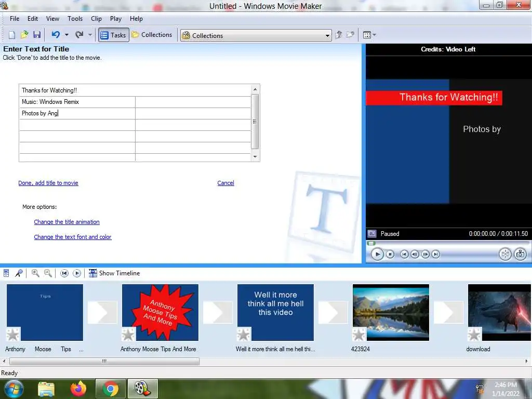532x399 pixels.
Task: Take a picture from the preview
Action: click(x=521, y=254)
